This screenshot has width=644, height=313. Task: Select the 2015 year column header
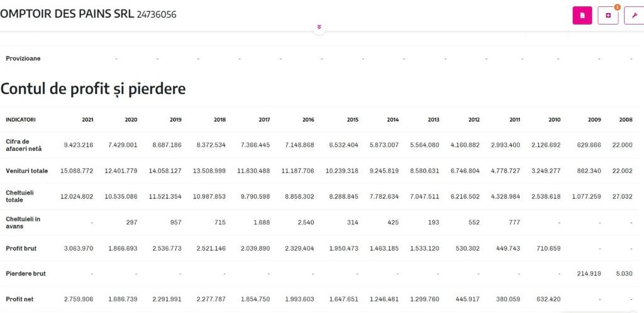coord(352,119)
